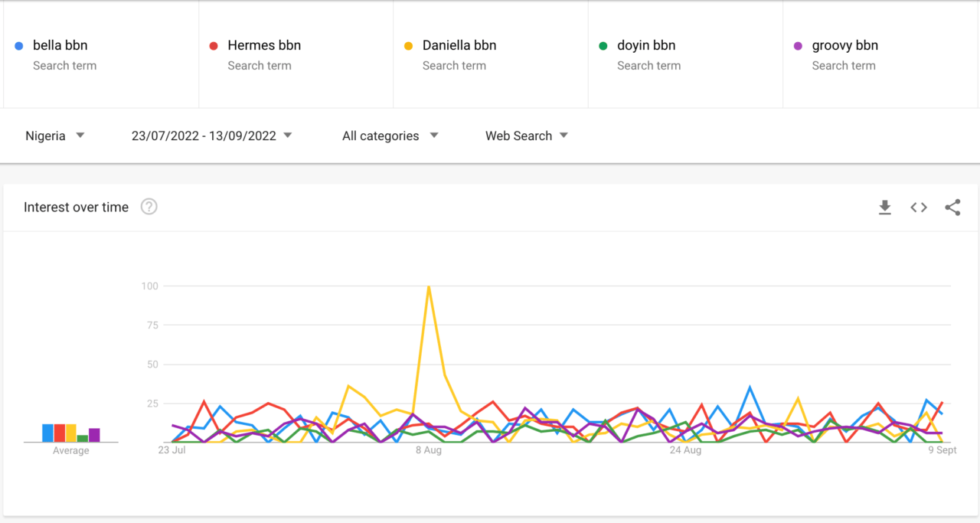Select the groovy bbn search term
Screen dimensions: 980x523
844,46
